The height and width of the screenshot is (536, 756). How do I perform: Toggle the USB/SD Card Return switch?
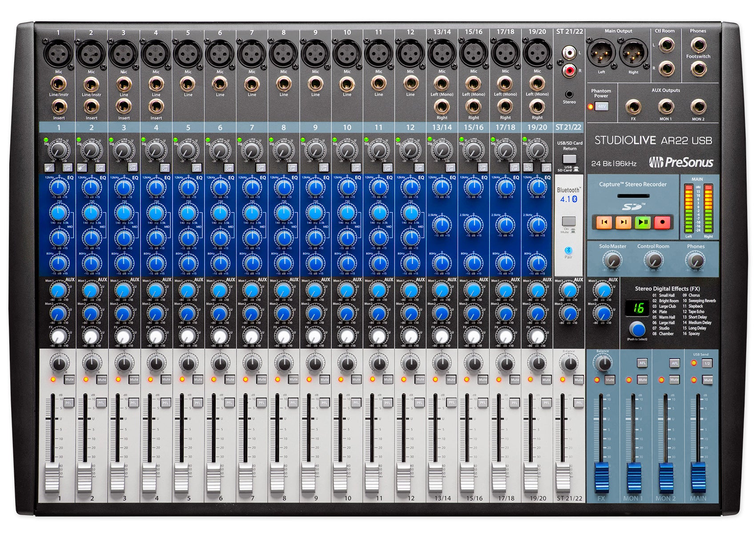[569, 159]
